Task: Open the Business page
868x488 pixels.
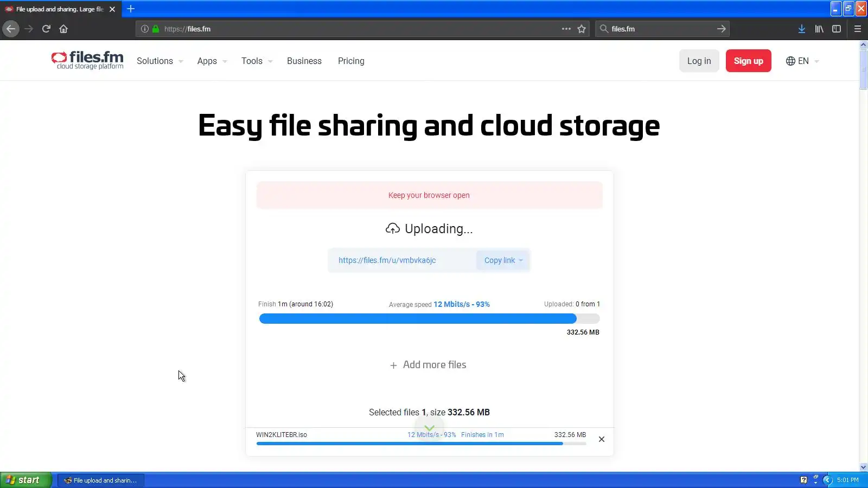Action: coord(304,61)
